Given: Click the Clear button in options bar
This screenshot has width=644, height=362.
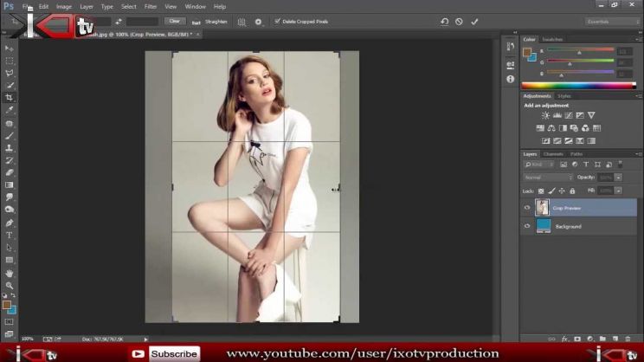Looking at the screenshot, I should click(174, 22).
